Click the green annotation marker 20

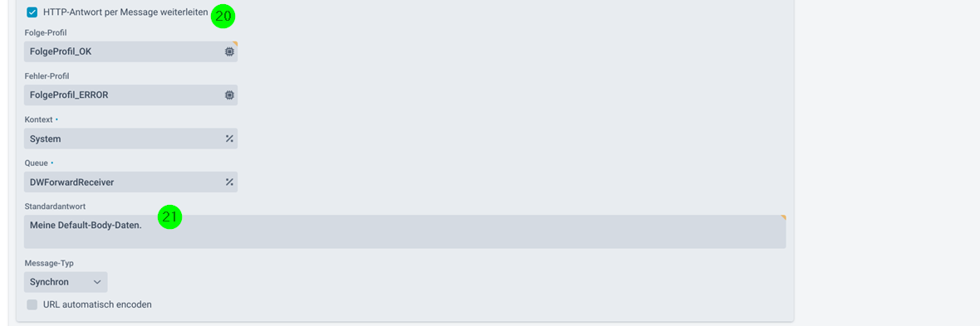[x=223, y=17]
